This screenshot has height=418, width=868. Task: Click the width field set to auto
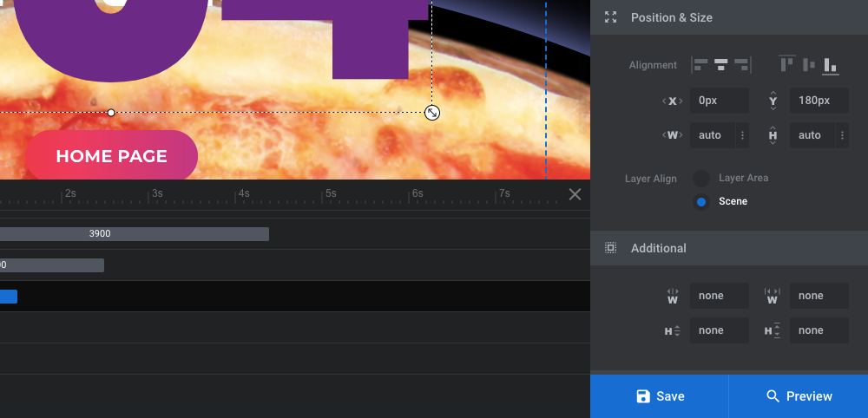pos(713,135)
